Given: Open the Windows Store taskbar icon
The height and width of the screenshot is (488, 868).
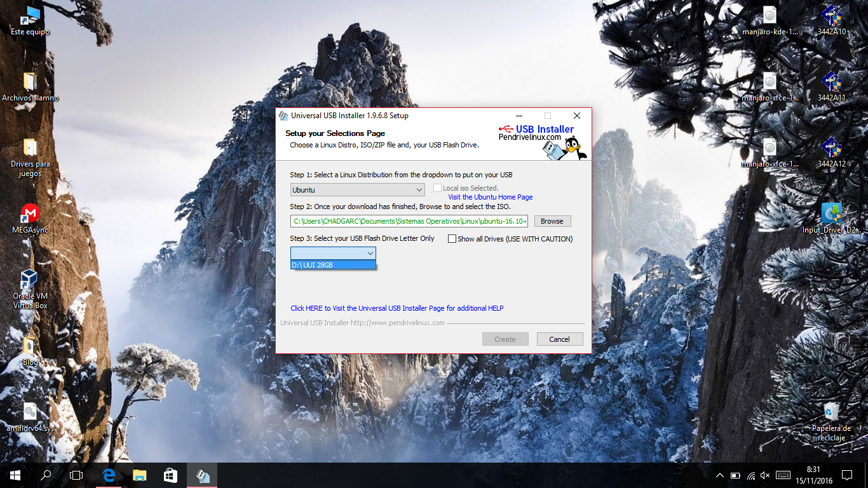Looking at the screenshot, I should [x=170, y=475].
